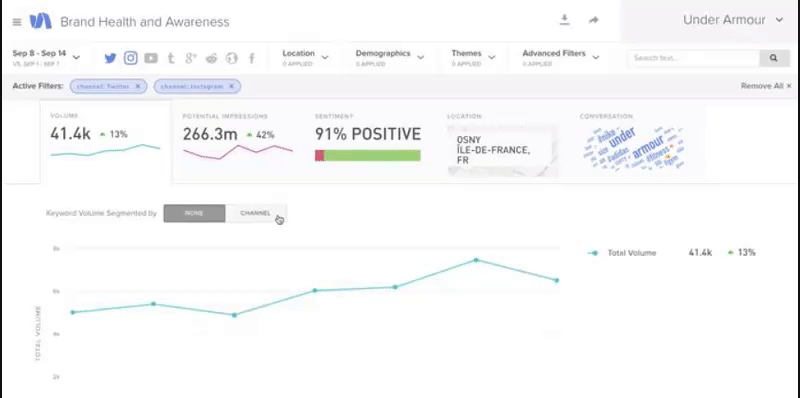Toggle the Twitter channel filter
The height and width of the screenshot is (398, 800).
click(x=110, y=58)
